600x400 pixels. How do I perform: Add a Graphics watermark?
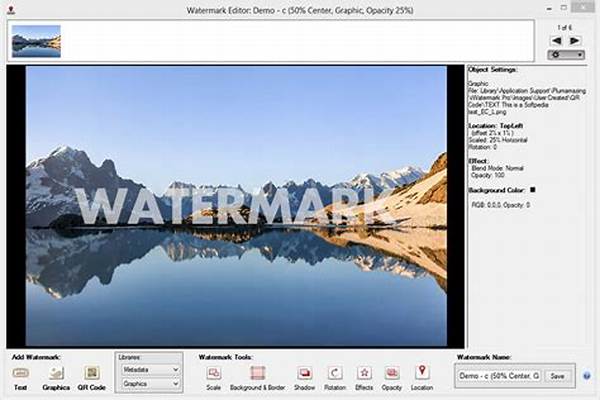tap(56, 372)
